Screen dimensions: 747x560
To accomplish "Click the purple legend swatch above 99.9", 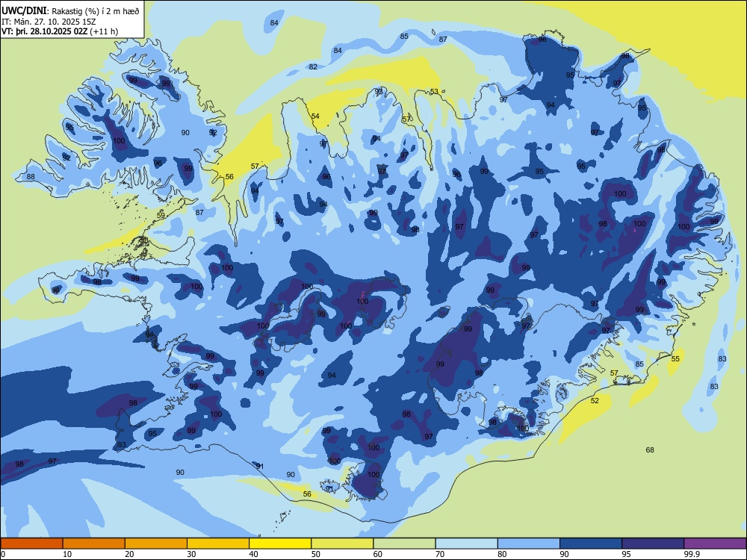I will (715, 544).
